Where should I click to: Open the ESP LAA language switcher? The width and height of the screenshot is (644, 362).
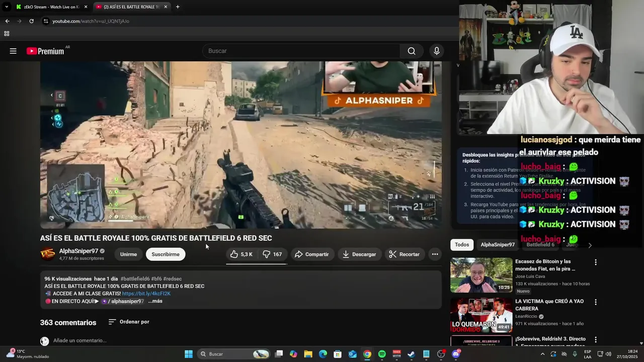pos(588,354)
